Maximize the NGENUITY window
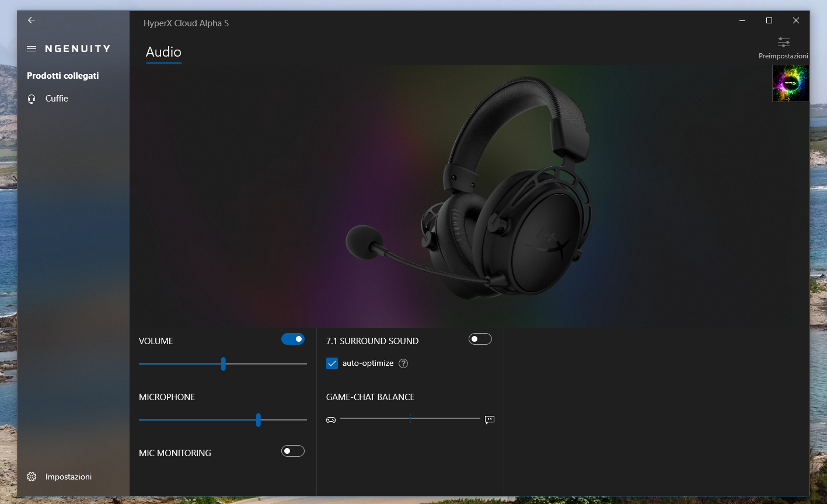 coord(769,20)
